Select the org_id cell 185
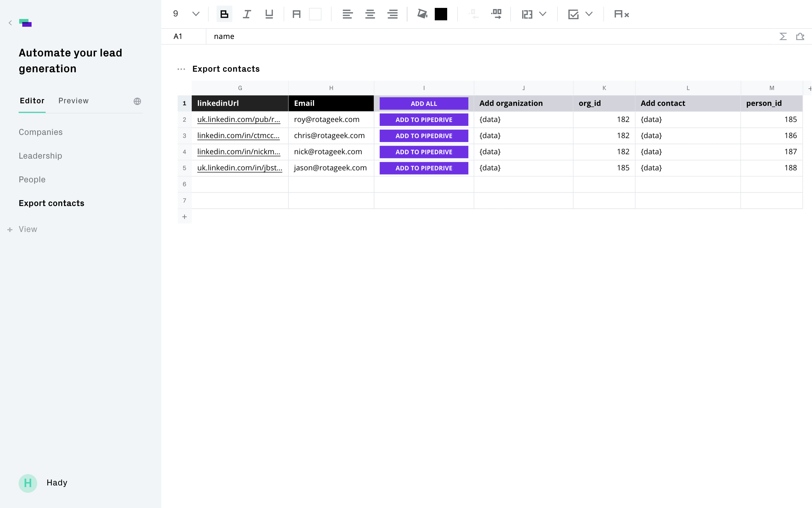 coord(604,168)
